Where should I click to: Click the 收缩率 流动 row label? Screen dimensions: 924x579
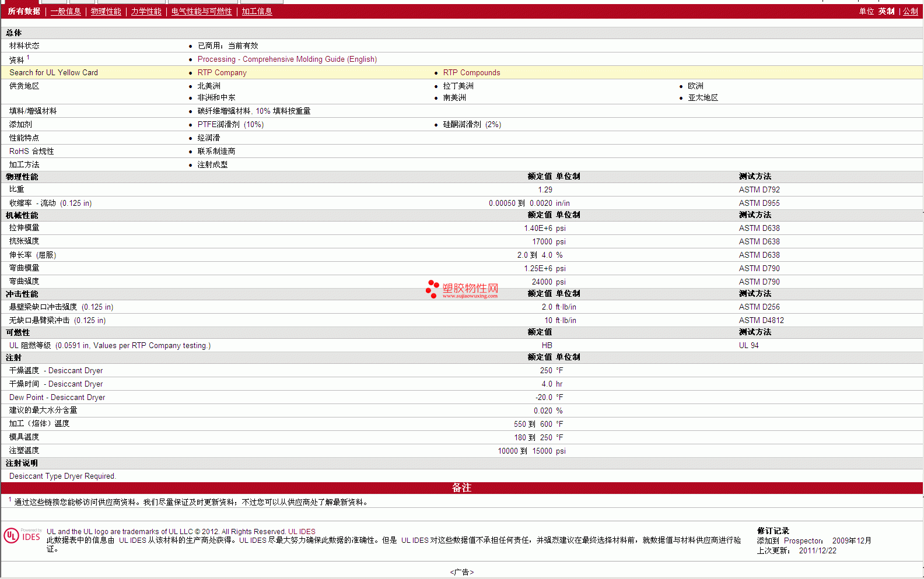(x=50, y=203)
